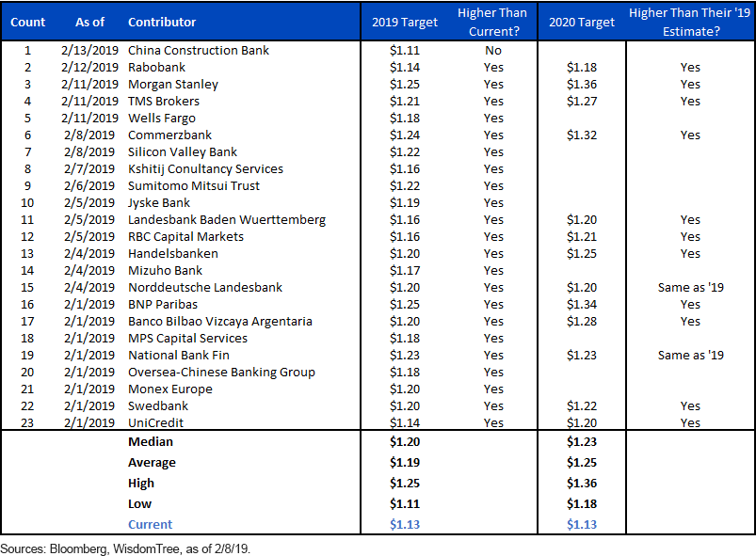756x556 pixels.
Task: Select the Sumitomo Mitsui Trust cell
Action: 194,185
